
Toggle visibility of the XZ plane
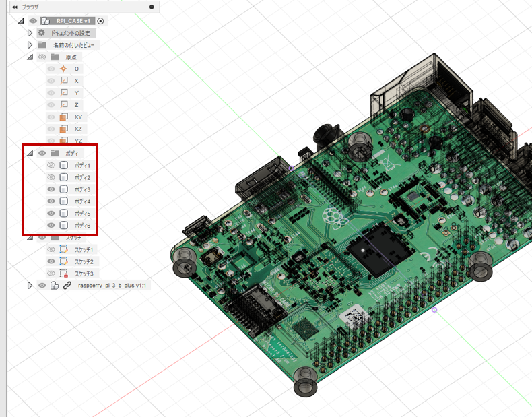click(x=51, y=129)
